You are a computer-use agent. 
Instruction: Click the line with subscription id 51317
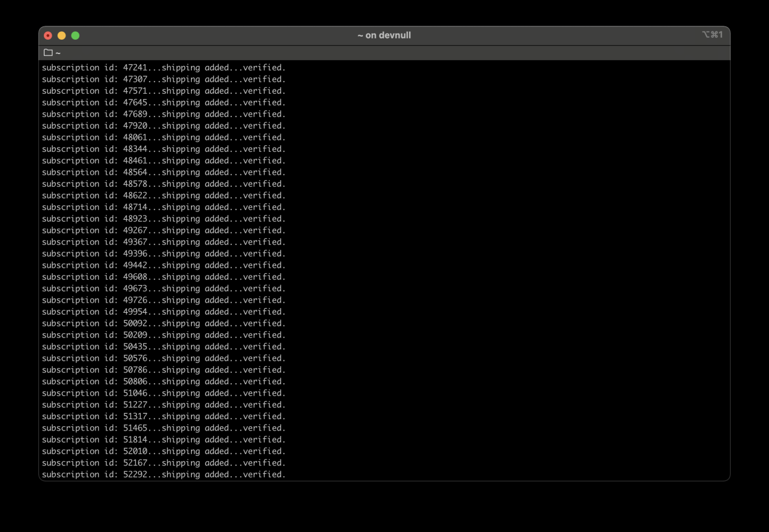164,416
